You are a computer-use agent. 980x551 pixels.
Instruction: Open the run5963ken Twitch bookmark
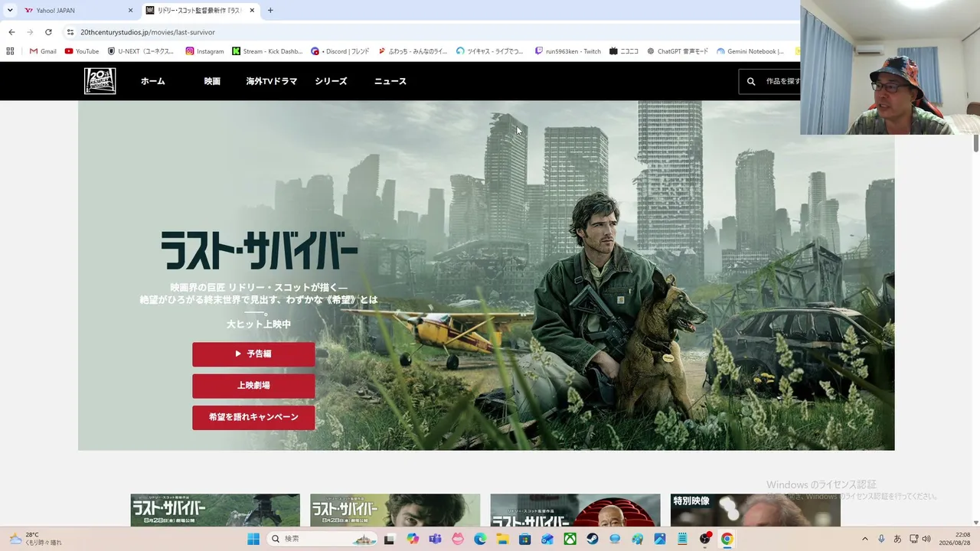click(568, 51)
